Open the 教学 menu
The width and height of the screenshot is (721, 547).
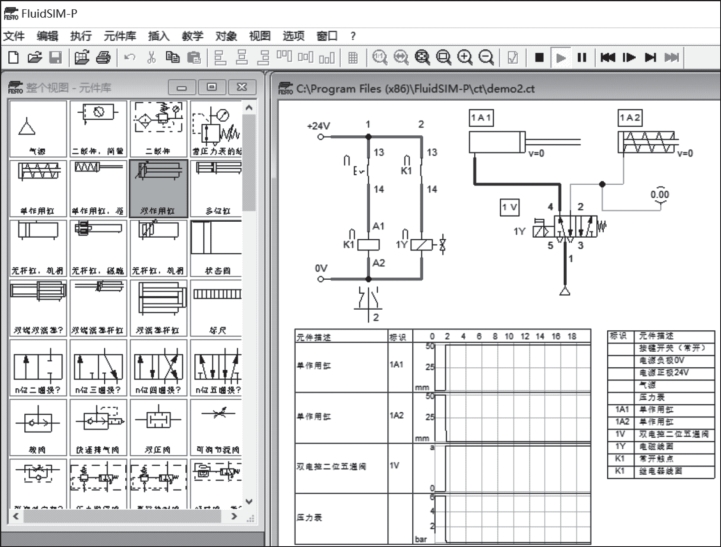tap(193, 35)
